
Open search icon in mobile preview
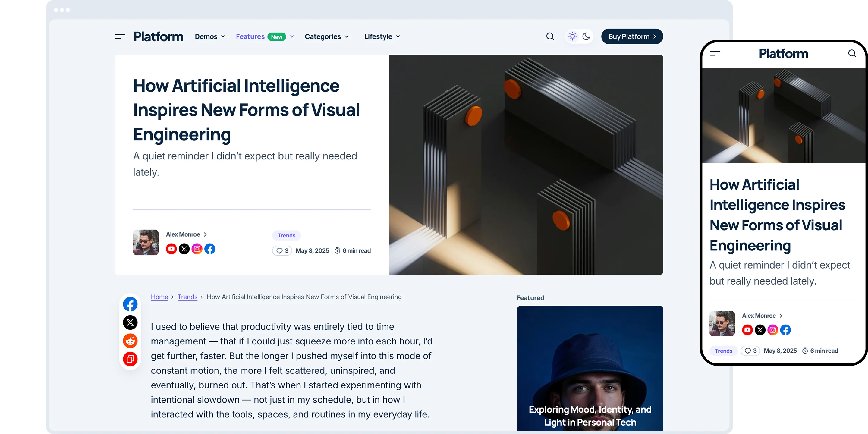click(852, 53)
